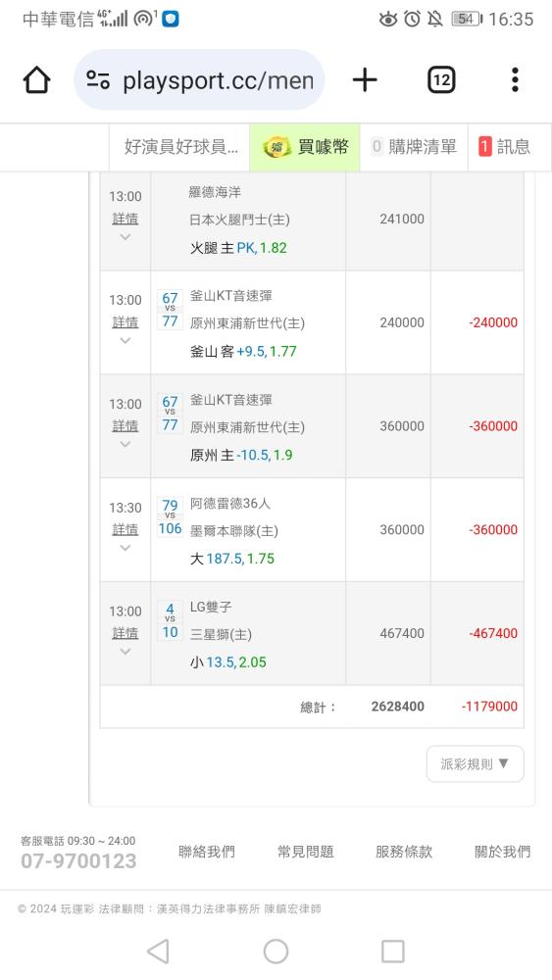Tap the Android home circle button
Viewport: 552px width, 980px height.
(x=276, y=952)
